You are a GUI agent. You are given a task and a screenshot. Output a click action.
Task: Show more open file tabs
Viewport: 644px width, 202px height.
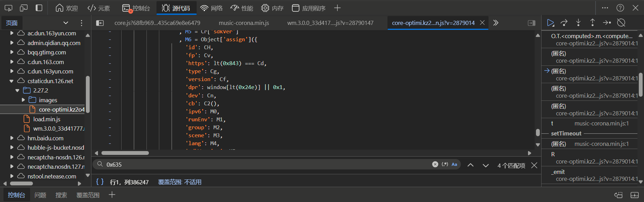pos(496,23)
